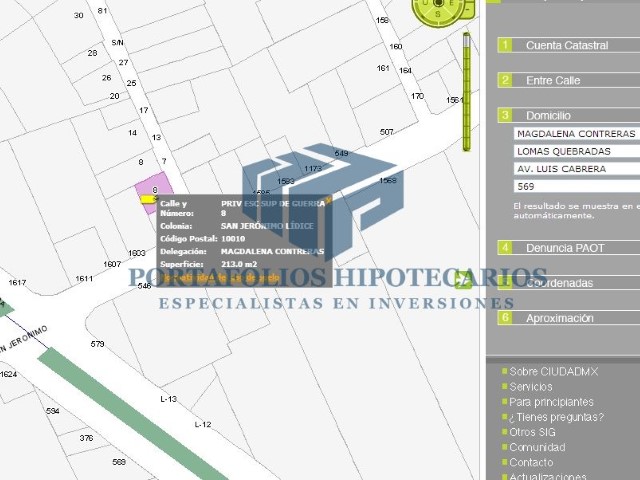Click parcel label 81 on the map
The image size is (640, 480).
pos(102,11)
